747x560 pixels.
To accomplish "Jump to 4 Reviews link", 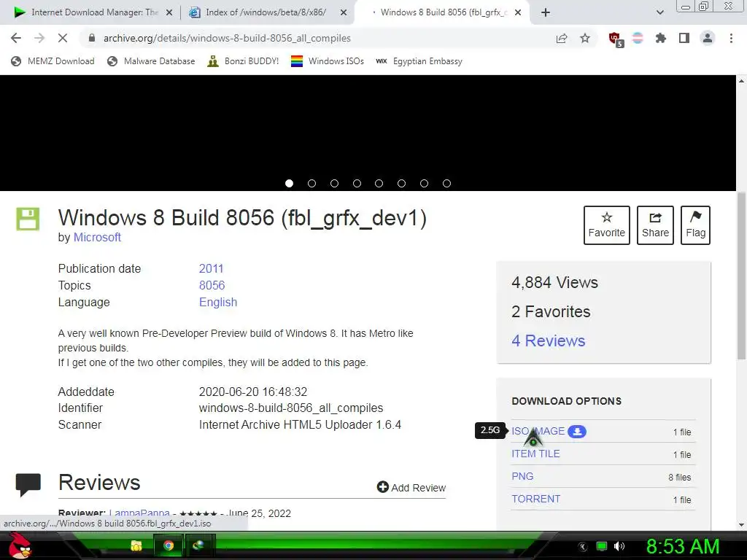I will tap(549, 341).
